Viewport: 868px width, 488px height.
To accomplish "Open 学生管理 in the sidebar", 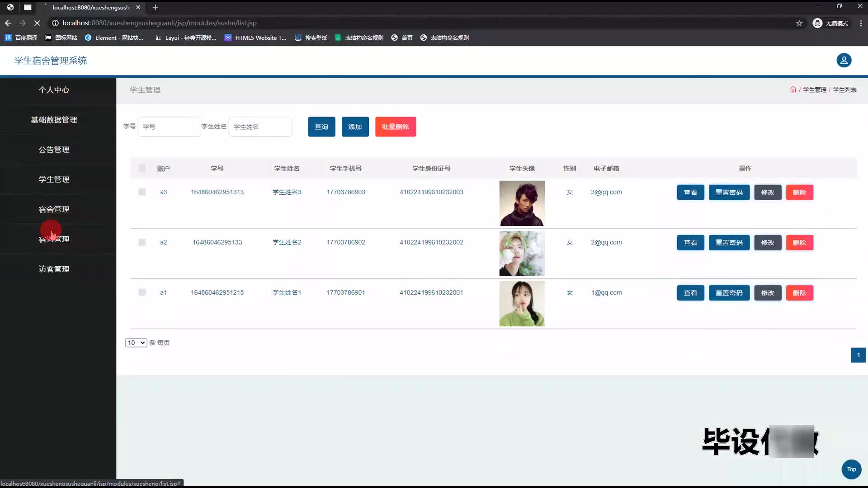I will click(54, 179).
